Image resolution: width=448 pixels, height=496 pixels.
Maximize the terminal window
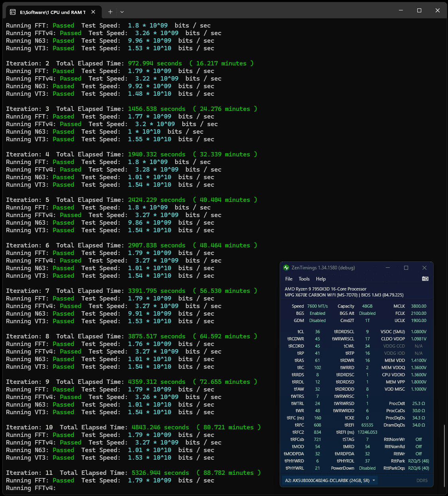(x=419, y=10)
